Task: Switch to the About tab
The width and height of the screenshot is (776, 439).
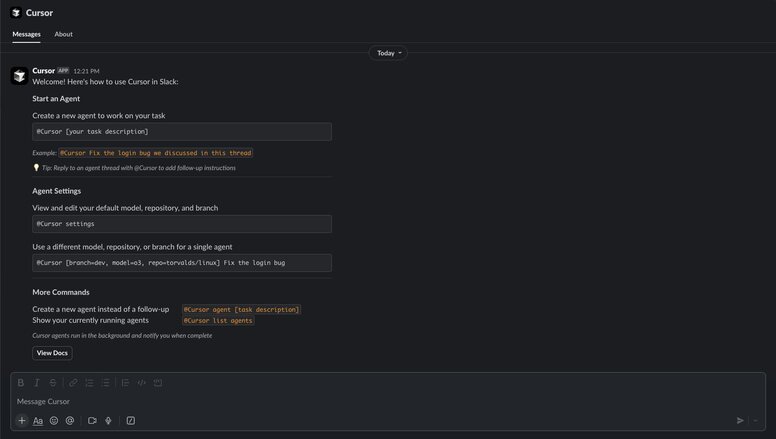Action: click(x=63, y=34)
